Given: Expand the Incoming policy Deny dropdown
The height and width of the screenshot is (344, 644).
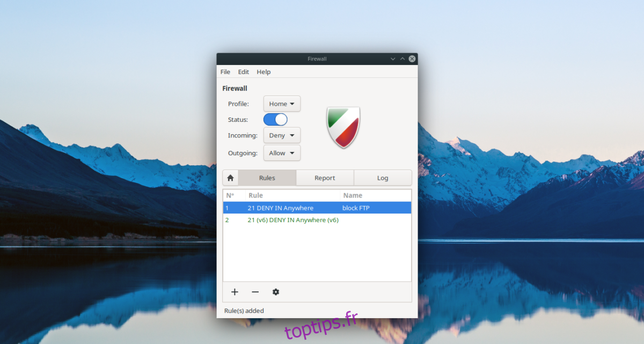Looking at the screenshot, I should click(282, 136).
